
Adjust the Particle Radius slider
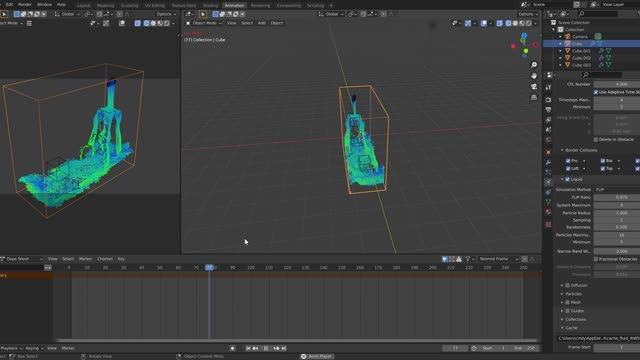617,213
